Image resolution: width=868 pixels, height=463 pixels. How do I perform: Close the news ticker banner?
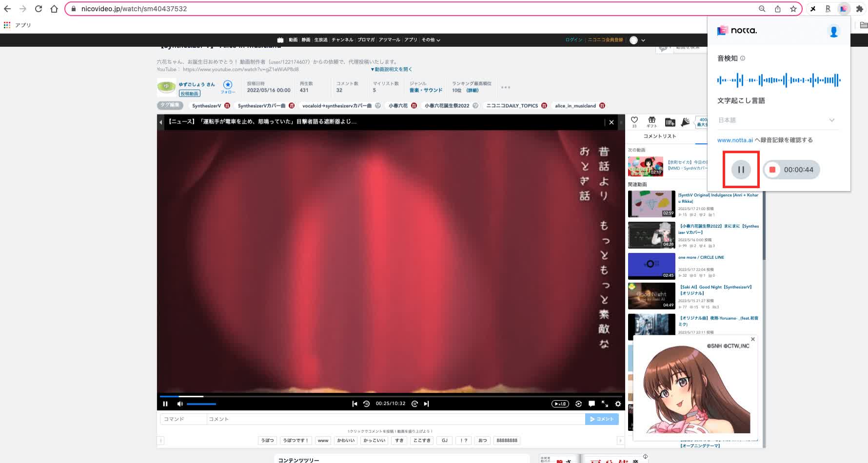coord(612,122)
